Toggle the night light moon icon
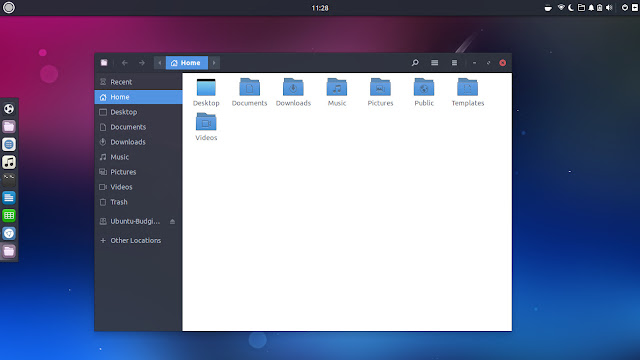This screenshot has width=640, height=360. click(x=571, y=8)
